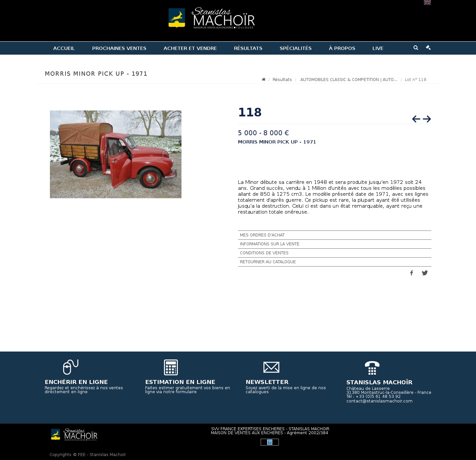Click the SVV France Expertises Encheres footer line
476x460 pixels.
(x=270, y=429)
